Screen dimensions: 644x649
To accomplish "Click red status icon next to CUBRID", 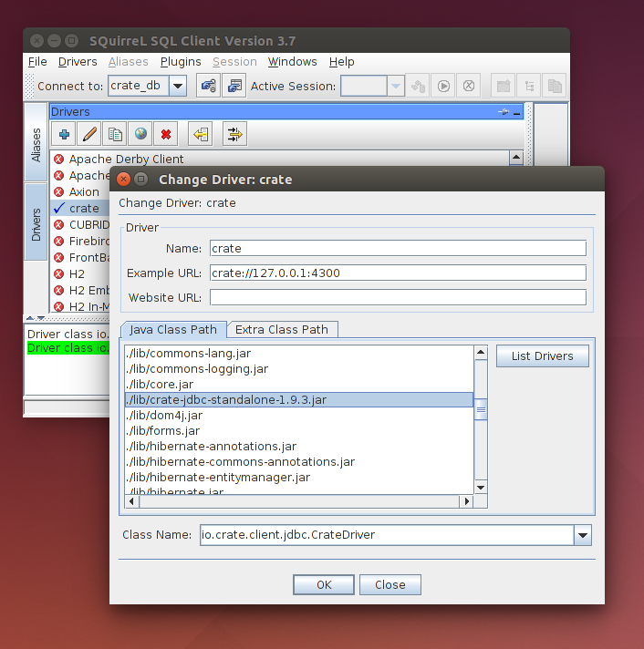I will coord(58,225).
